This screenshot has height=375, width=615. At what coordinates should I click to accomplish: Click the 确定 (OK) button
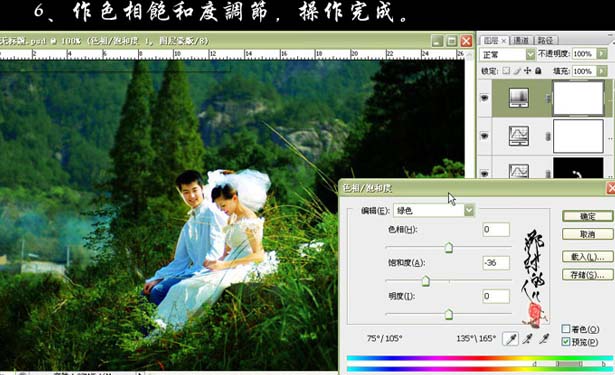tap(588, 216)
